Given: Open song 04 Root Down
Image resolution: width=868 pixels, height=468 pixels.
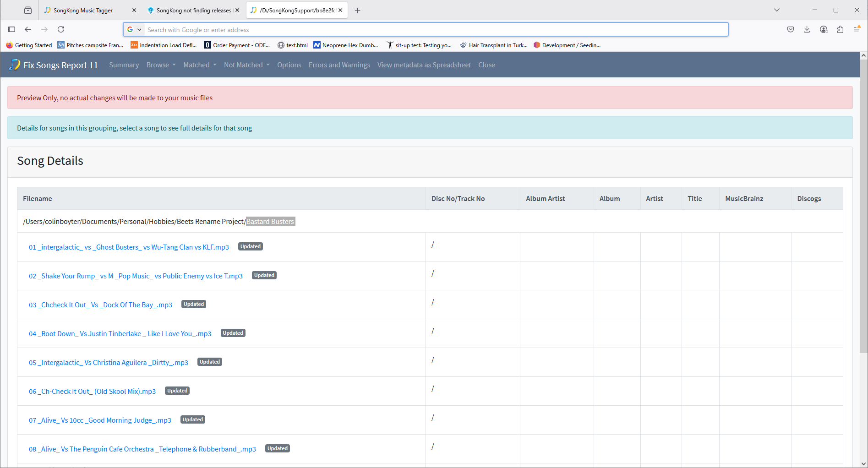Looking at the screenshot, I should click(x=120, y=334).
